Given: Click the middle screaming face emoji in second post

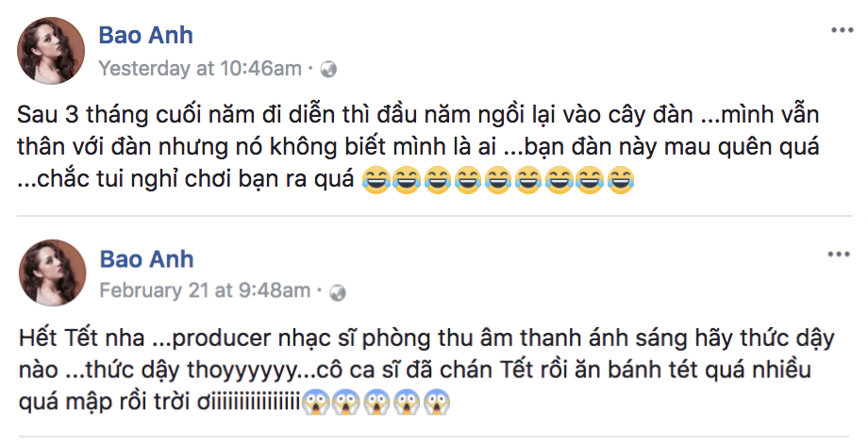Looking at the screenshot, I should (376, 403).
